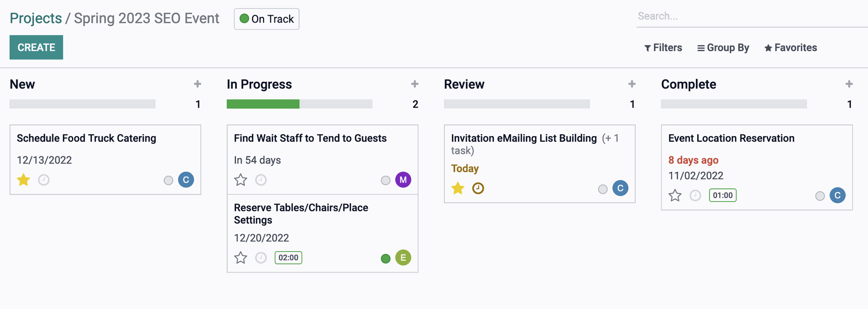The image size is (868, 309).
Task: Open the On Track project status
Action: (x=267, y=19)
